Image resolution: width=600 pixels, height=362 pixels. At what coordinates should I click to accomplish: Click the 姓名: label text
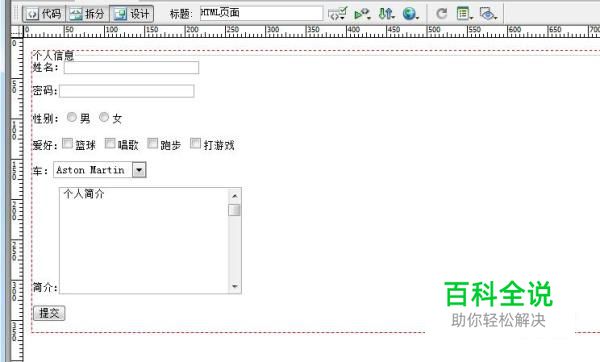click(x=46, y=67)
